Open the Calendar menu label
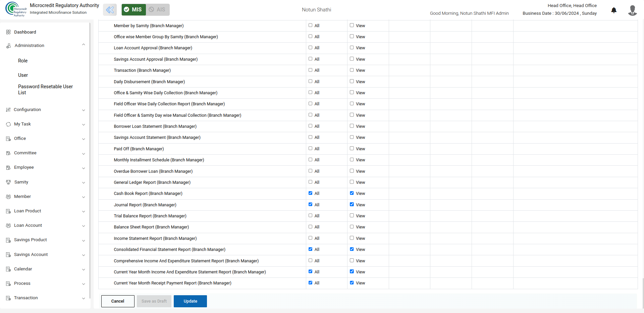Viewport: 644px width, 313px height. pyautogui.click(x=23, y=269)
